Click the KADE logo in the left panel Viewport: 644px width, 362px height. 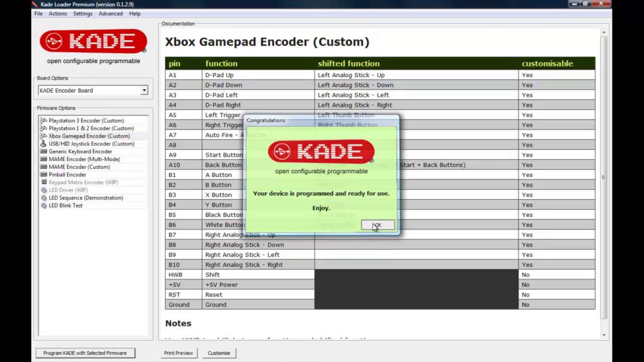94,41
